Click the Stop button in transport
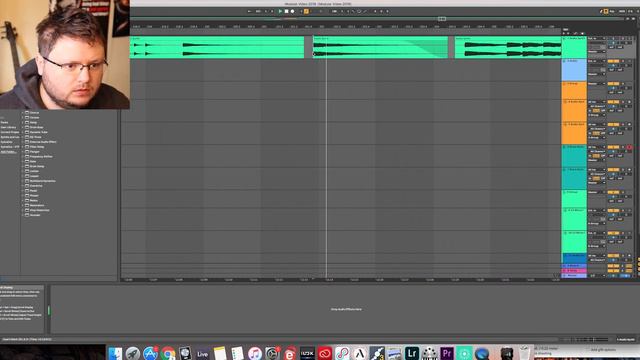The height and width of the screenshot is (360, 640). (287, 11)
